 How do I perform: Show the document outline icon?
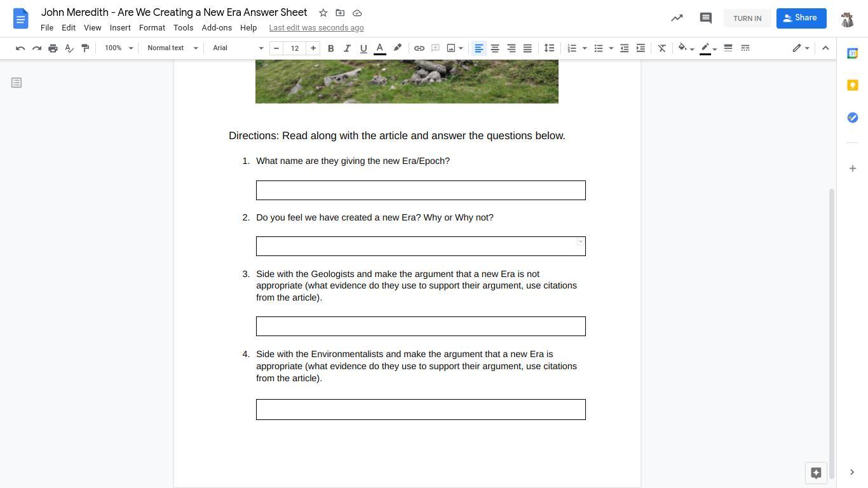17,83
